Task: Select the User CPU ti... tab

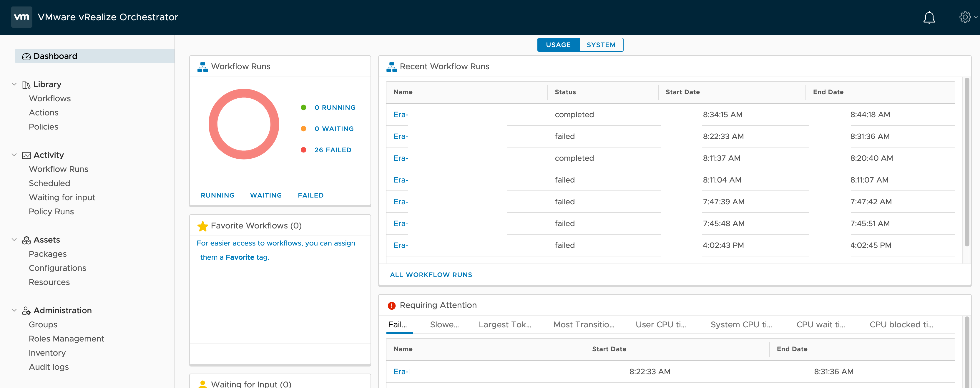Action: coord(661,325)
